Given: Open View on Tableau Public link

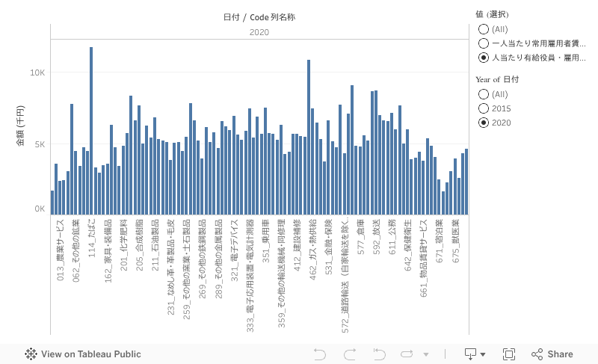Looking at the screenshot, I should [90, 354].
